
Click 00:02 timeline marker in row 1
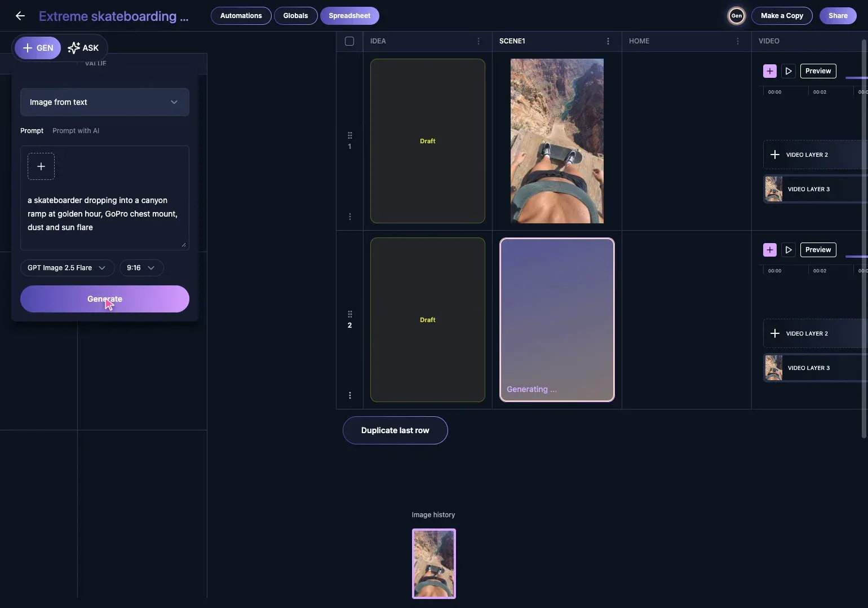(820, 92)
